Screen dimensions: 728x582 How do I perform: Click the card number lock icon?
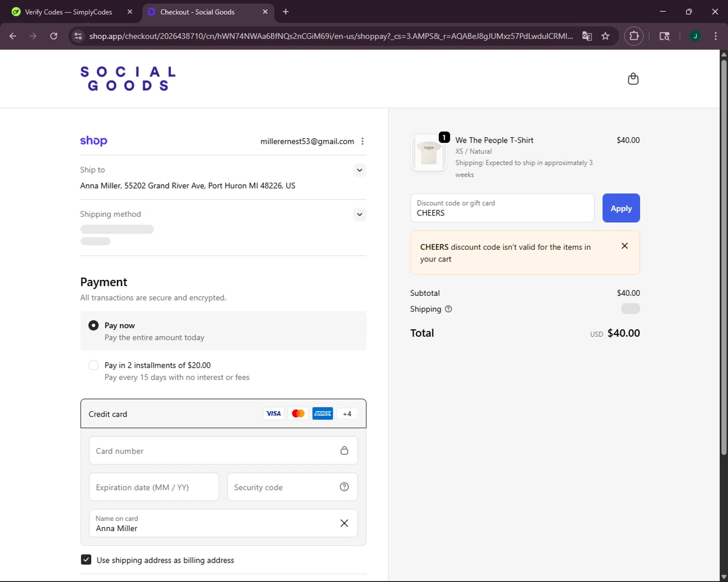pyautogui.click(x=344, y=451)
